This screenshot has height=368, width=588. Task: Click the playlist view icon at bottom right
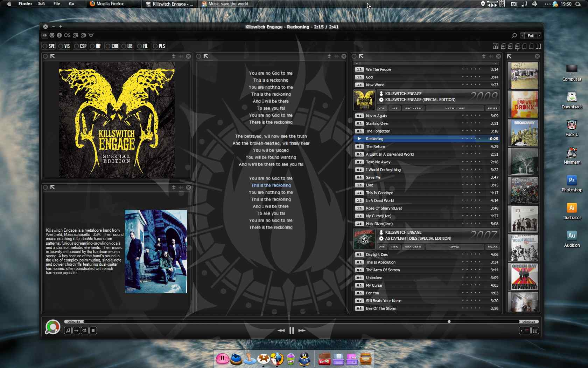pos(535,330)
